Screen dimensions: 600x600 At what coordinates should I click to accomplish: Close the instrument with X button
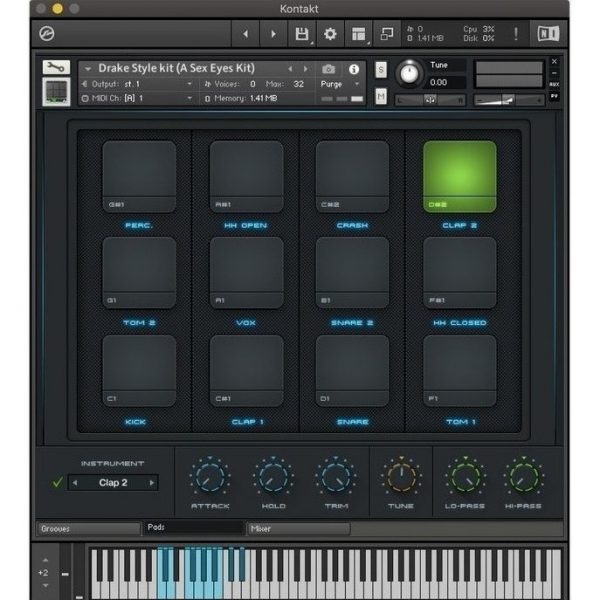click(554, 61)
